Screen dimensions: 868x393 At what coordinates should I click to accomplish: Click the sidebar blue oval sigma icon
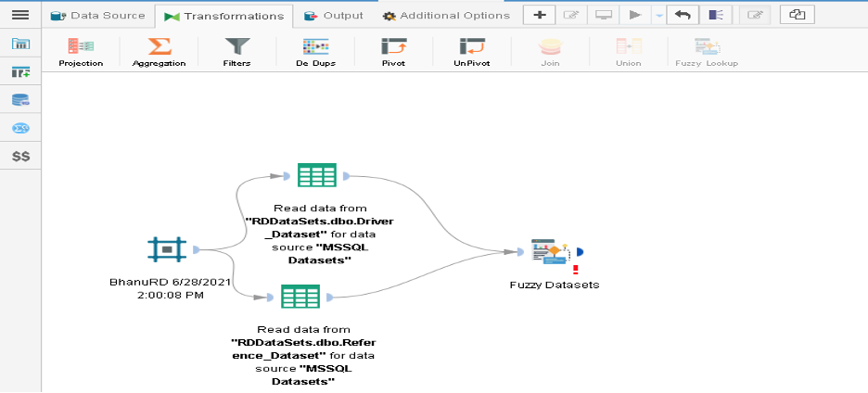[20, 129]
